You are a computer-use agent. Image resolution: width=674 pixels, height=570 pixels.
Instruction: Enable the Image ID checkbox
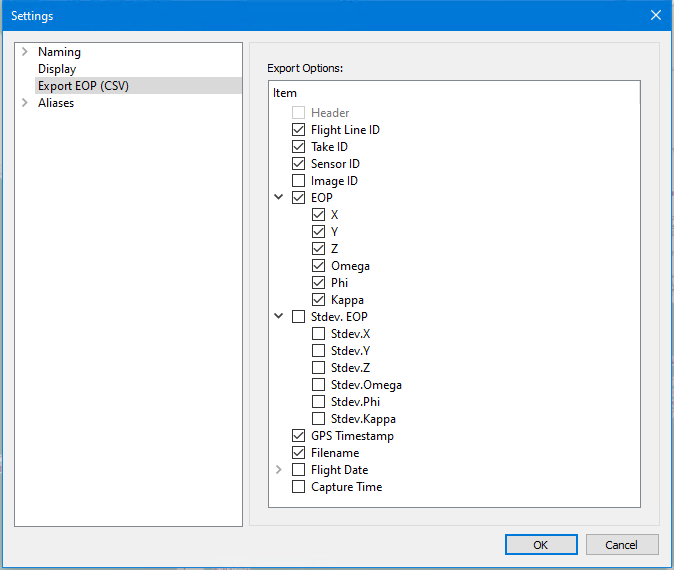[x=298, y=181]
